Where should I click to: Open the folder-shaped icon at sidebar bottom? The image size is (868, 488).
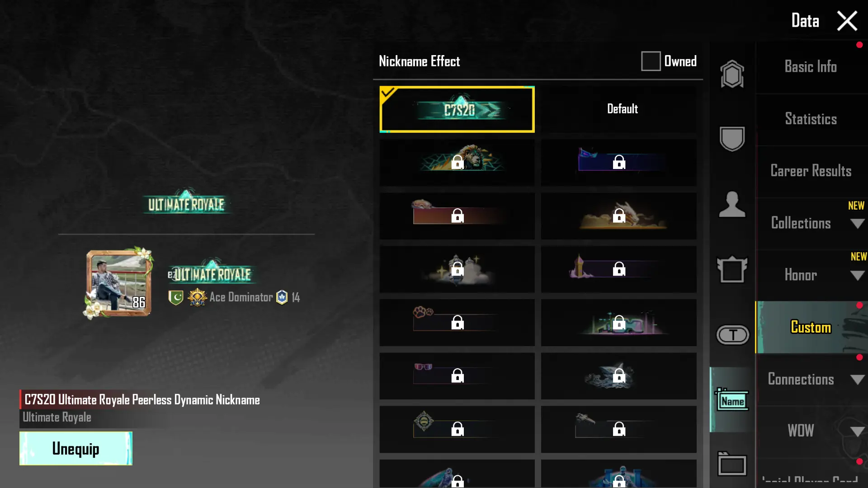(732, 464)
